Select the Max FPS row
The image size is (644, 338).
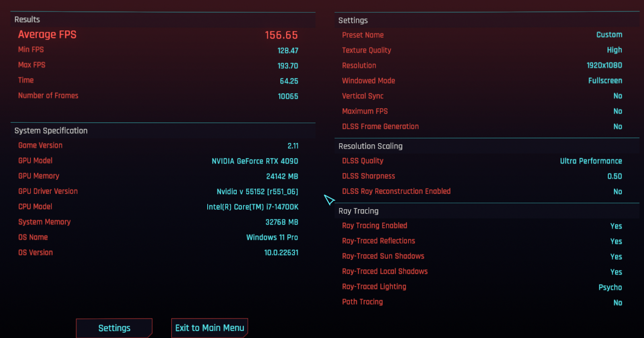tap(158, 65)
